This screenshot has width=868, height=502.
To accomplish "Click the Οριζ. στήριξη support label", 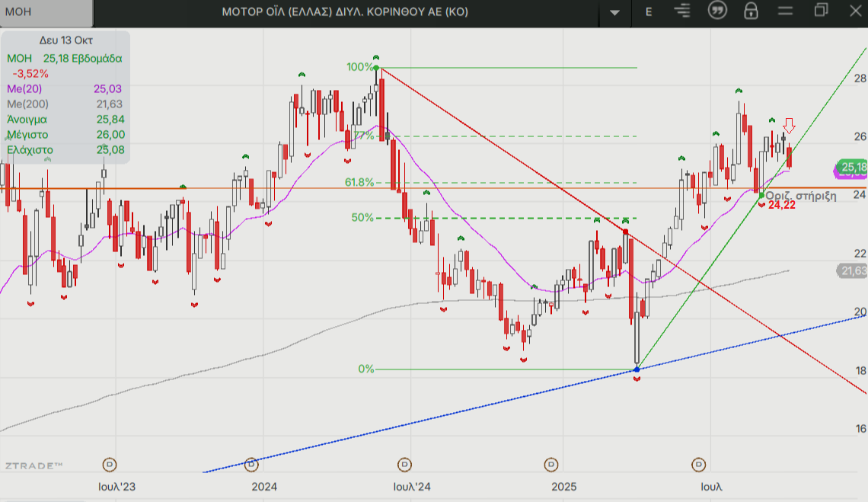I will click(x=800, y=195).
